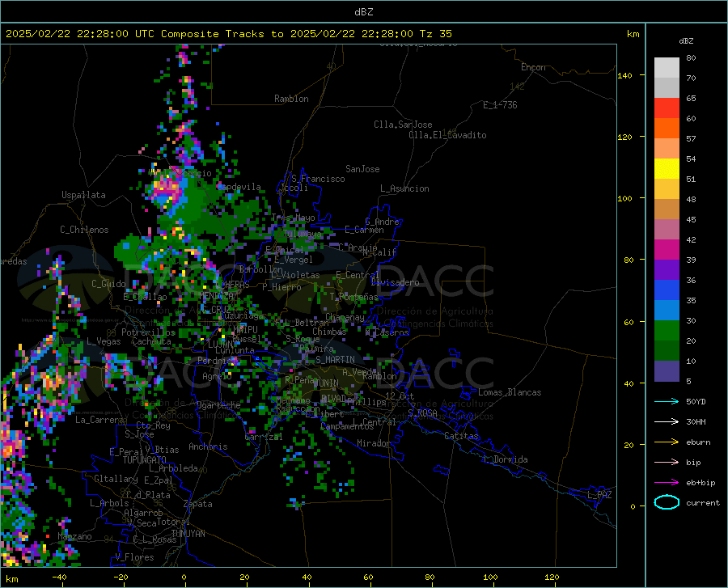Screen dimensions: 728x588
Task: Click the L_PAZ map label
Action: (599, 495)
